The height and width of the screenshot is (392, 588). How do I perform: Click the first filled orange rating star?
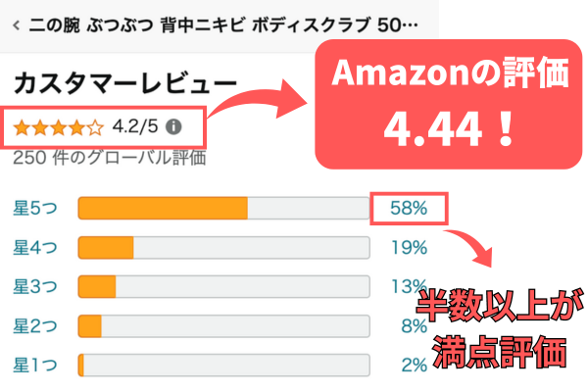(x=22, y=125)
